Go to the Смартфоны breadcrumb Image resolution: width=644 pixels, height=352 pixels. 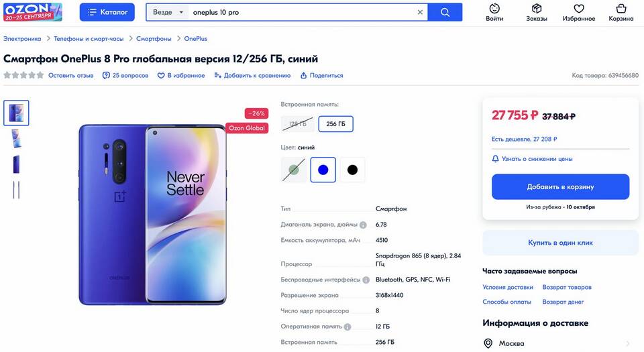154,39
